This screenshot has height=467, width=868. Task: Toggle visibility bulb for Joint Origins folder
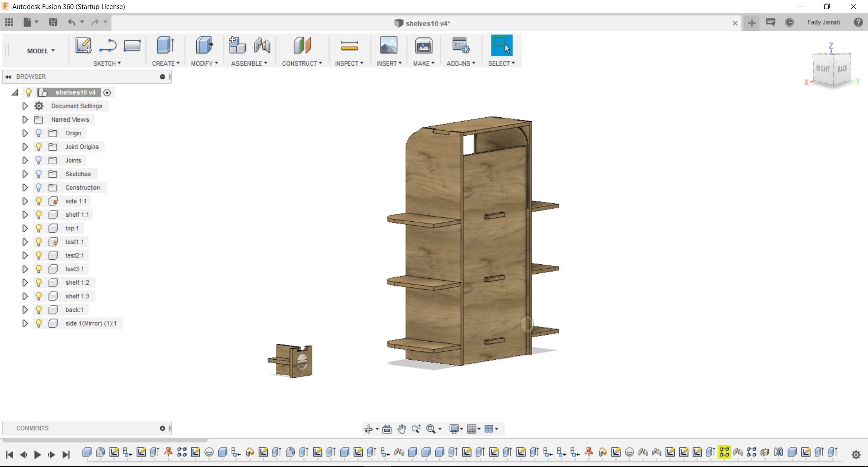(39, 147)
